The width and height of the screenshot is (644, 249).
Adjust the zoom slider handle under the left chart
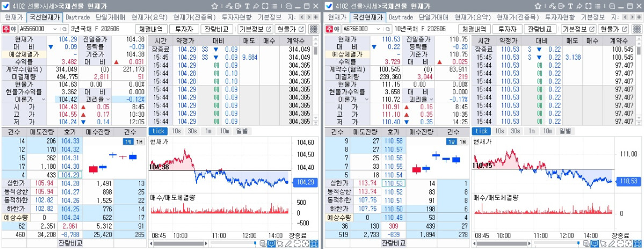tap(255, 243)
